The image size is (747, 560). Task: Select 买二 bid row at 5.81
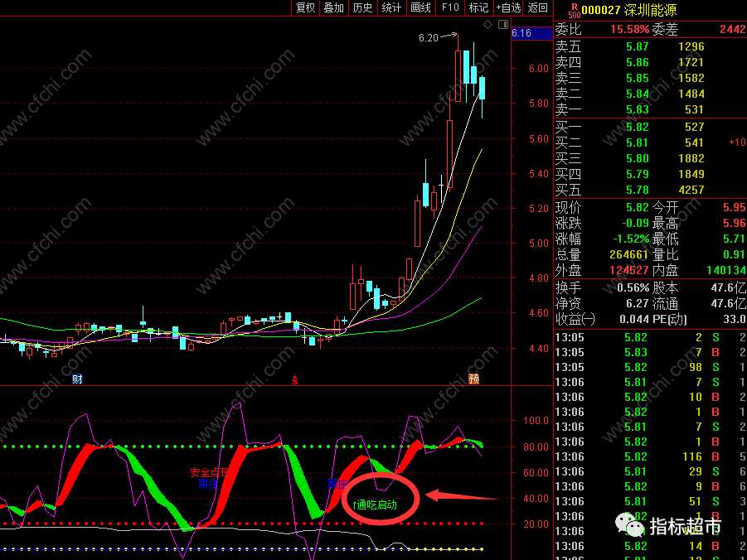(650, 142)
